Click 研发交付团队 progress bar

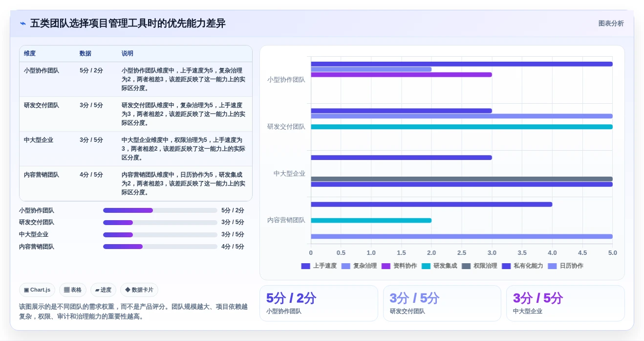pos(160,223)
